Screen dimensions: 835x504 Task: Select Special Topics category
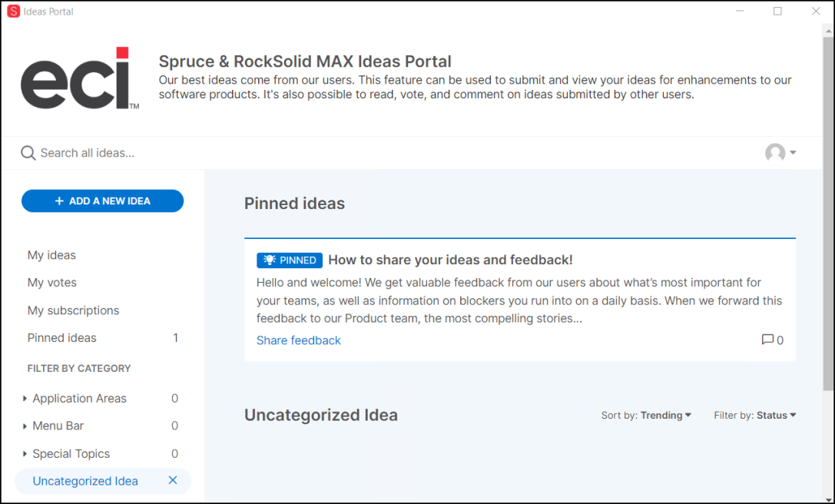coord(71,454)
